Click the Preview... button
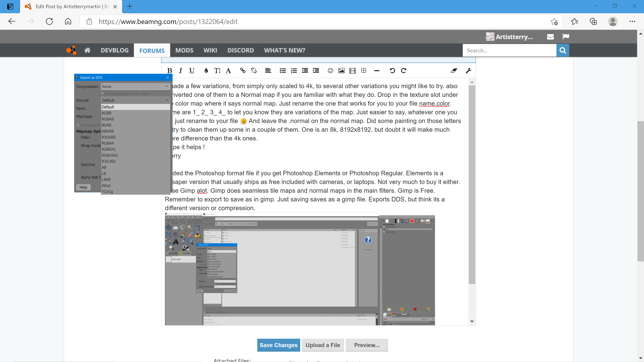Screen dimensions: 644x362 [367, 345]
